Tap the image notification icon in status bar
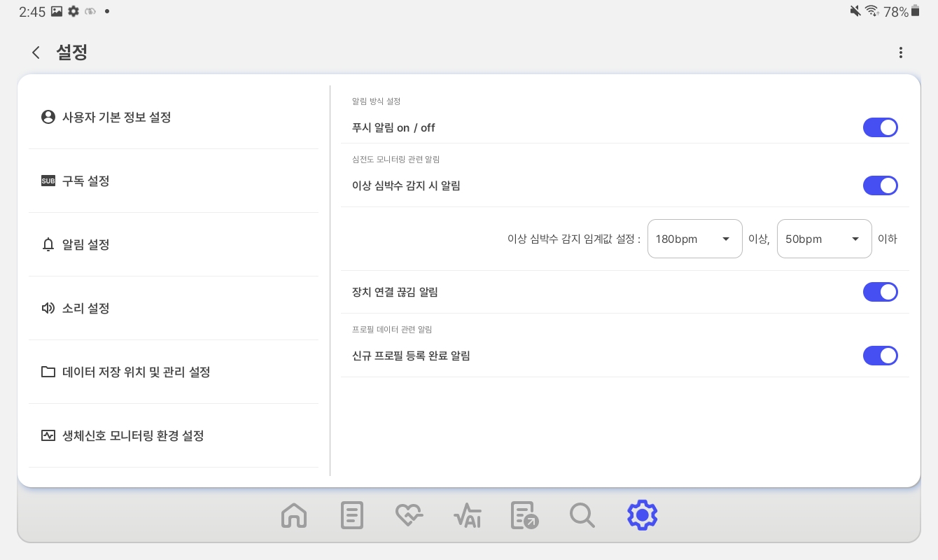 coord(57,11)
